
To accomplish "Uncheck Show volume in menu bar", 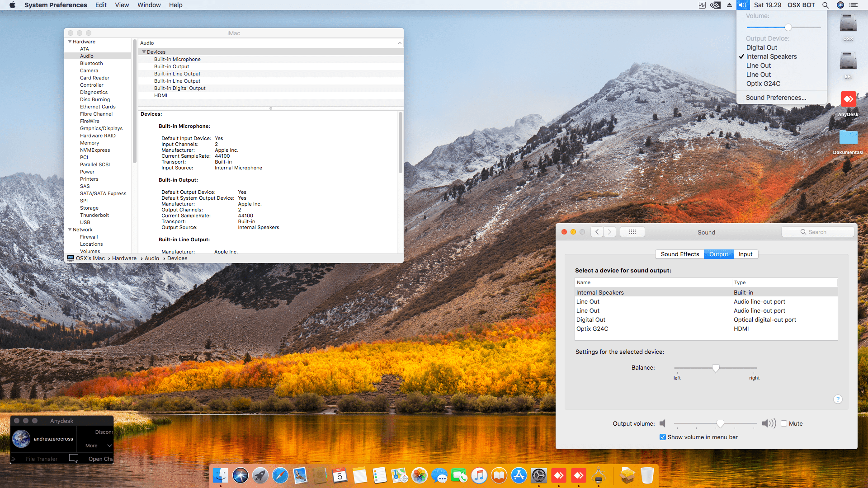I will 663,437.
